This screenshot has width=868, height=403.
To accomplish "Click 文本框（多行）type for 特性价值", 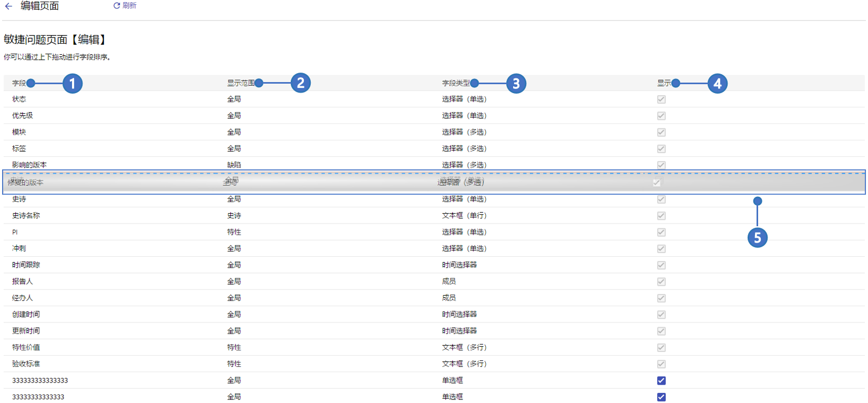I will point(464,347).
